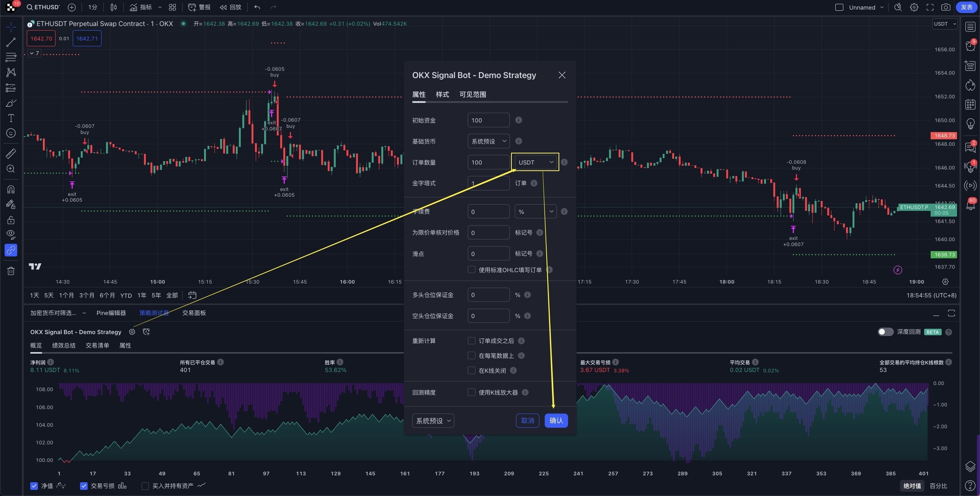The image size is (980, 496).
Task: Select the trend line drawing tool
Action: 11,42
